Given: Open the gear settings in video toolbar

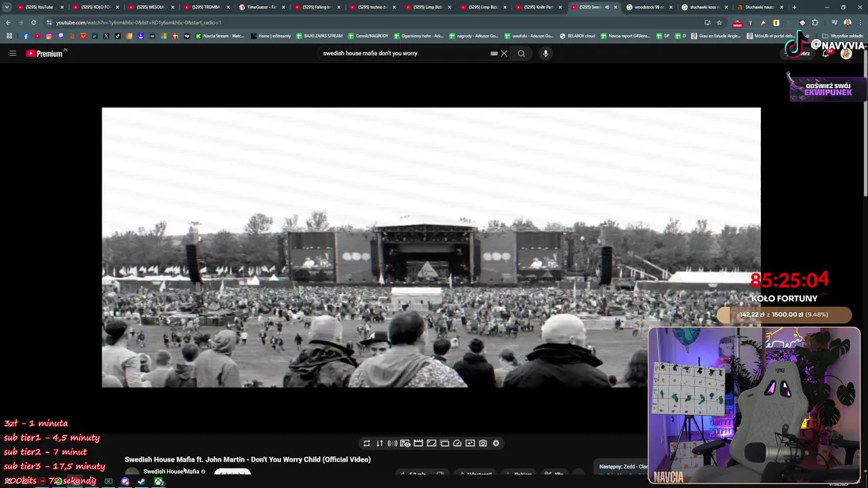Looking at the screenshot, I should click(496, 443).
